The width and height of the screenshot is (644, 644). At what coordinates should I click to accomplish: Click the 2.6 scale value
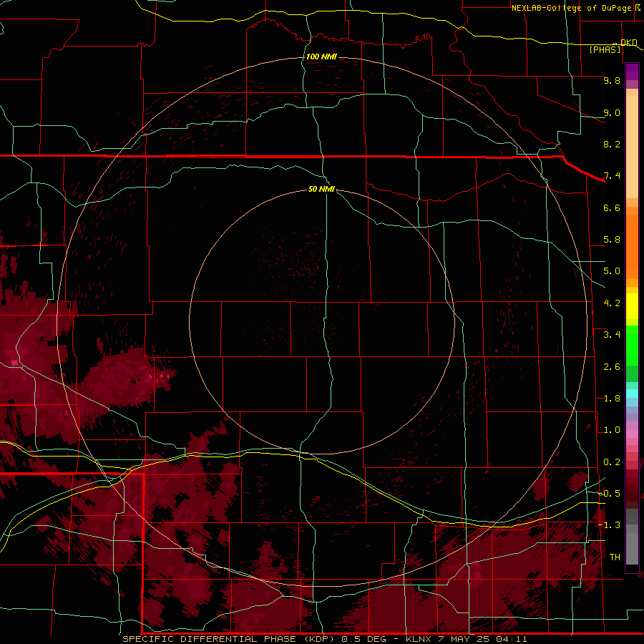(612, 367)
